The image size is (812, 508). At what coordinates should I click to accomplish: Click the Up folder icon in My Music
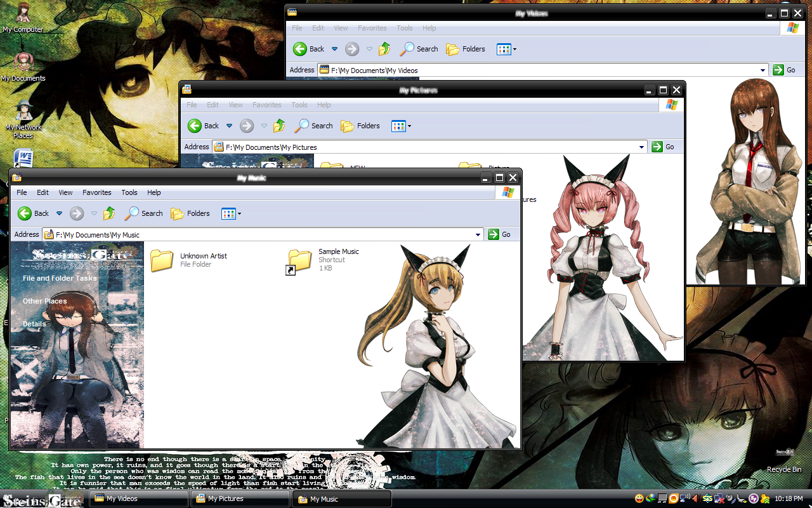[x=109, y=213]
